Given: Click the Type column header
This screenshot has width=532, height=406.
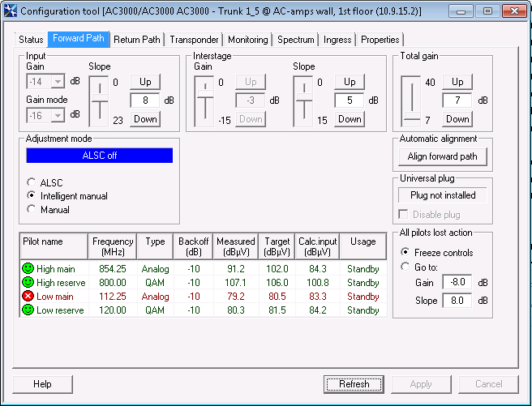Looking at the screenshot, I should click(x=155, y=246).
